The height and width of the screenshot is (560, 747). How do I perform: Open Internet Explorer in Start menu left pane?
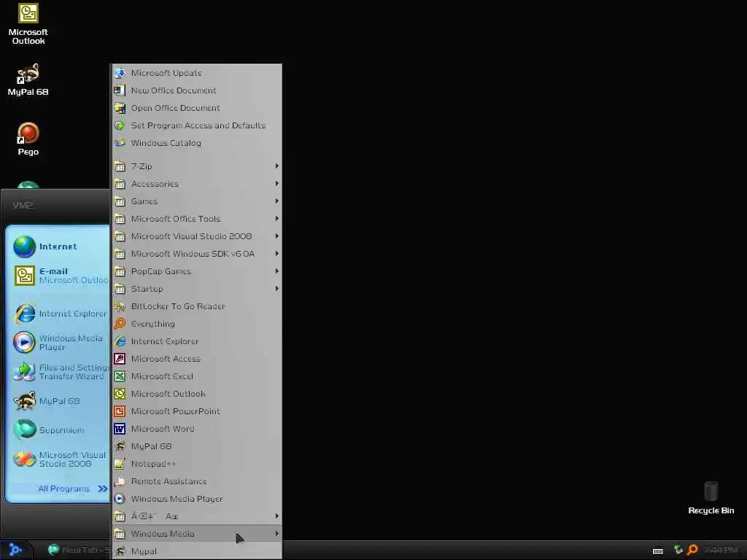[x=60, y=314]
